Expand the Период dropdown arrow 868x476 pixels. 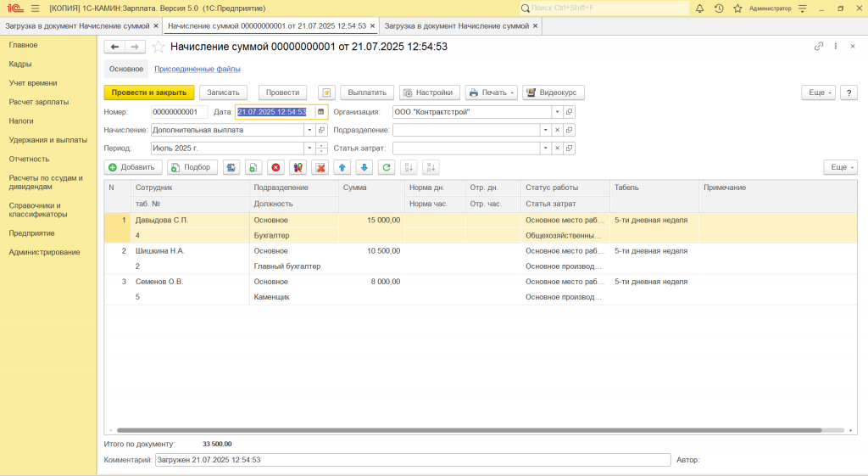(x=309, y=148)
